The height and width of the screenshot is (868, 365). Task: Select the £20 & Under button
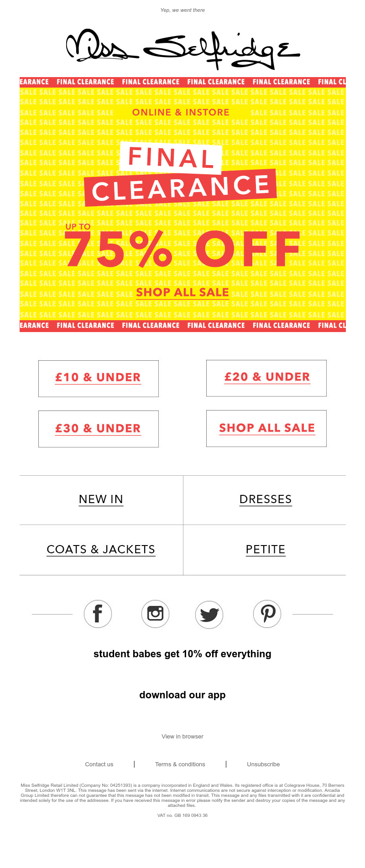[x=266, y=378]
